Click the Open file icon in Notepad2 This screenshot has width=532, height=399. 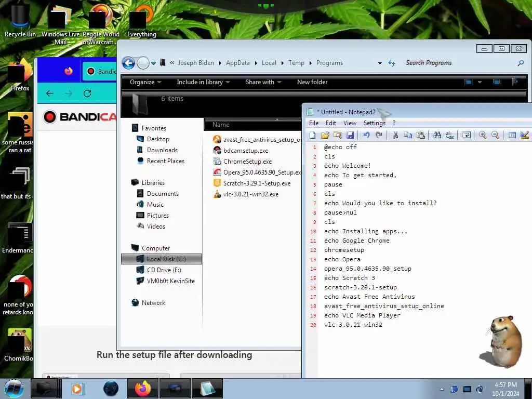point(325,136)
